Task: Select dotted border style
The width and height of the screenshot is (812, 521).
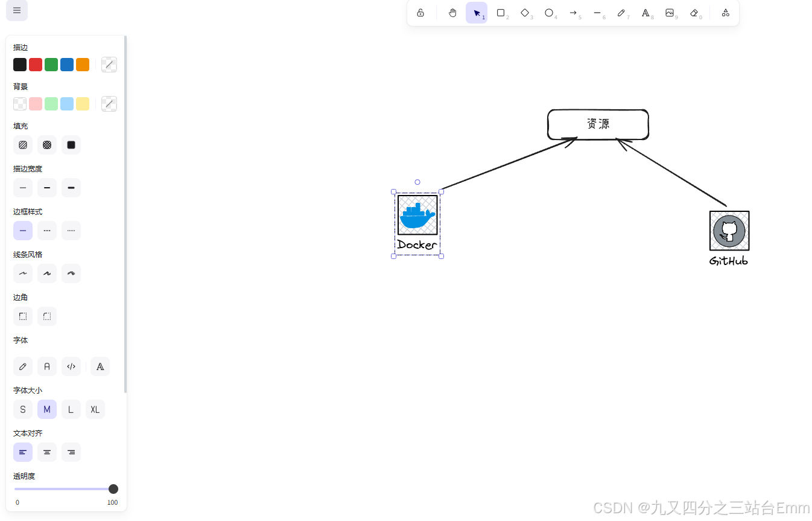Action: [x=71, y=231]
